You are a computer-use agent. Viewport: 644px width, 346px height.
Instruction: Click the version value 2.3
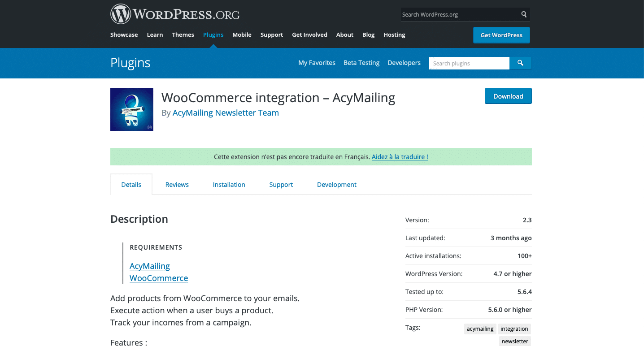[x=527, y=220]
